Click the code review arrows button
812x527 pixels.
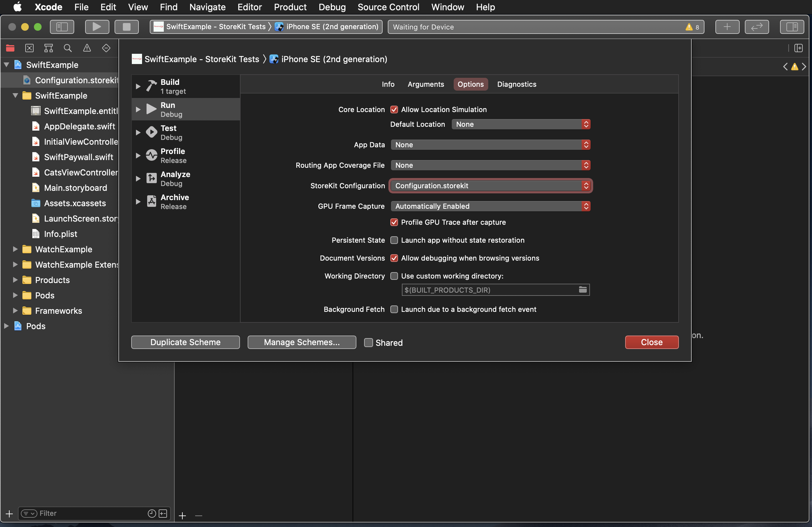tap(756, 27)
